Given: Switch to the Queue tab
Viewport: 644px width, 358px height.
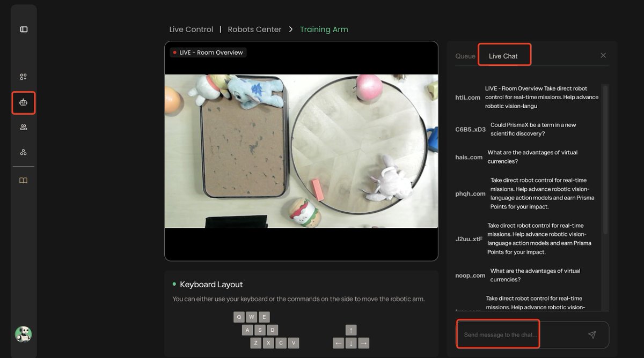Looking at the screenshot, I should pyautogui.click(x=465, y=56).
